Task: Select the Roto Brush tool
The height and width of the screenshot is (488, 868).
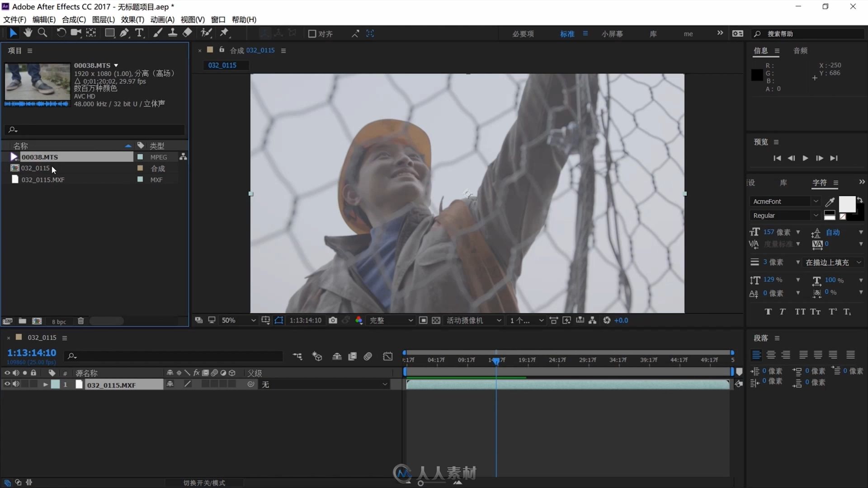Action: click(x=206, y=33)
